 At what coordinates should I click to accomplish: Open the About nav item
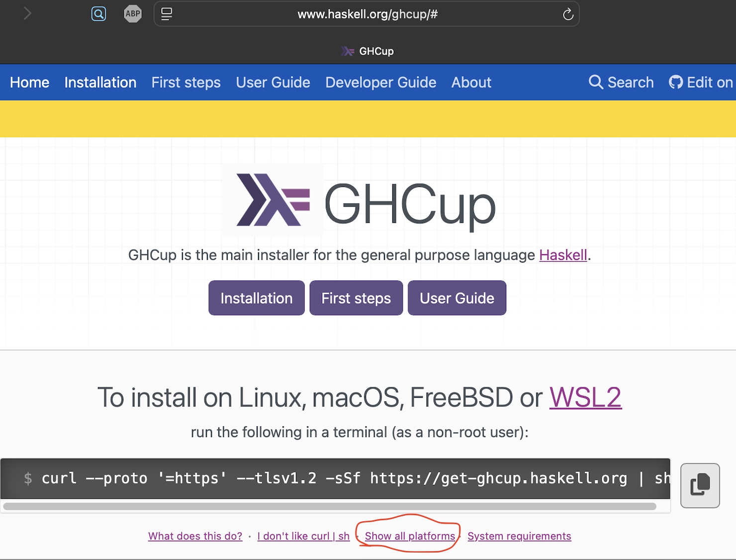471,82
